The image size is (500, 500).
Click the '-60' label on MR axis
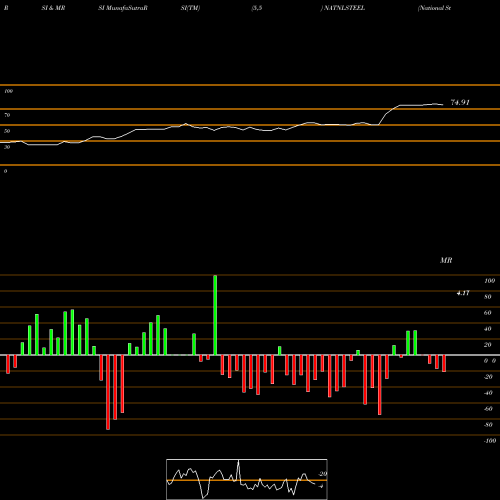(x=488, y=409)
